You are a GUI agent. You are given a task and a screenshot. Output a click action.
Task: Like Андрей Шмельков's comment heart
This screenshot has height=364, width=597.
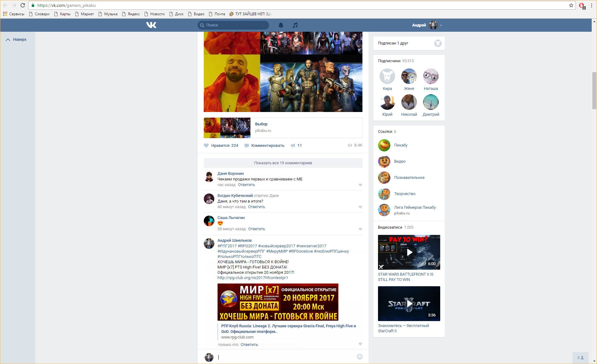pos(360,344)
